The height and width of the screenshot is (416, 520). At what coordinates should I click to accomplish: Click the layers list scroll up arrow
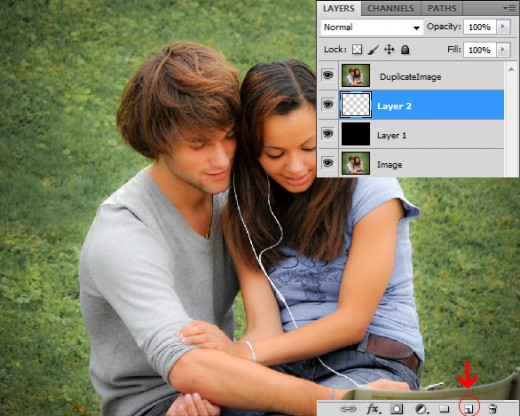click(x=511, y=69)
